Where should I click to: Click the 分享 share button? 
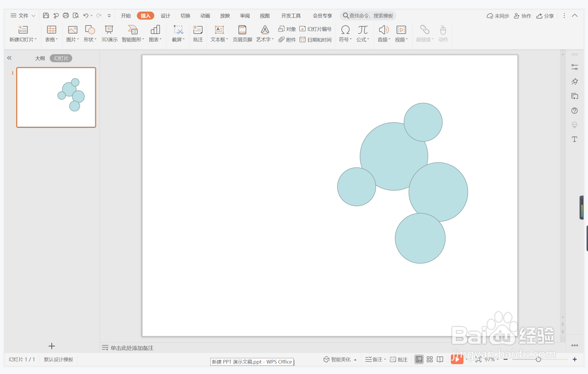(545, 16)
